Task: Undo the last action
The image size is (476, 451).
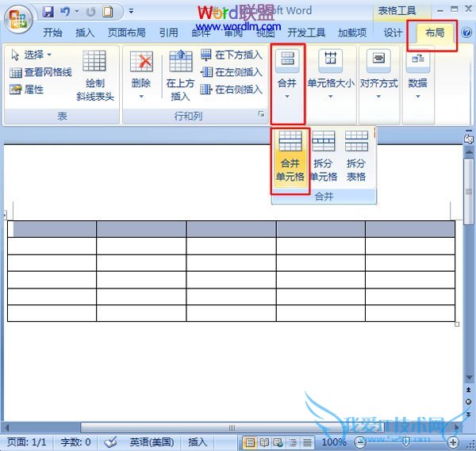Action: pos(65,12)
